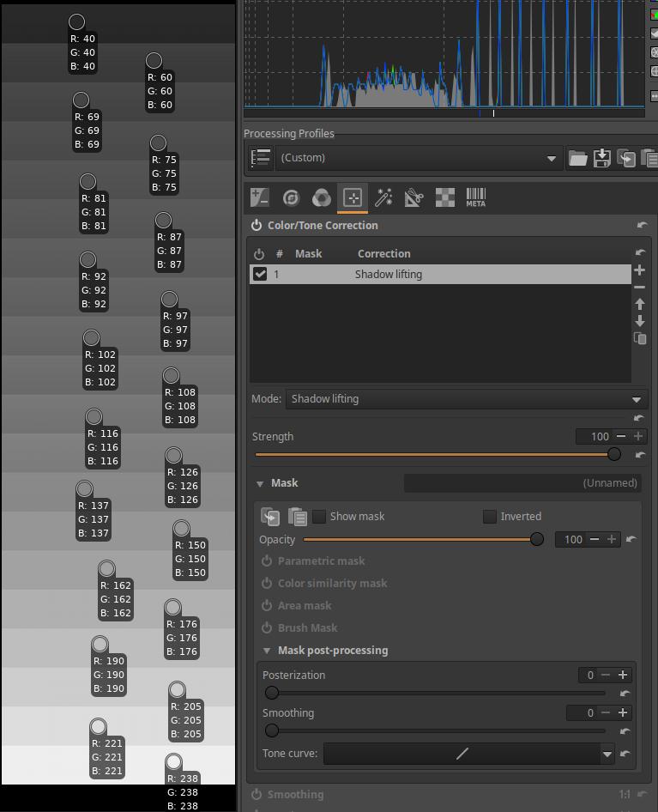Open the Processing Profiles (Custom) dropdown

pos(418,158)
